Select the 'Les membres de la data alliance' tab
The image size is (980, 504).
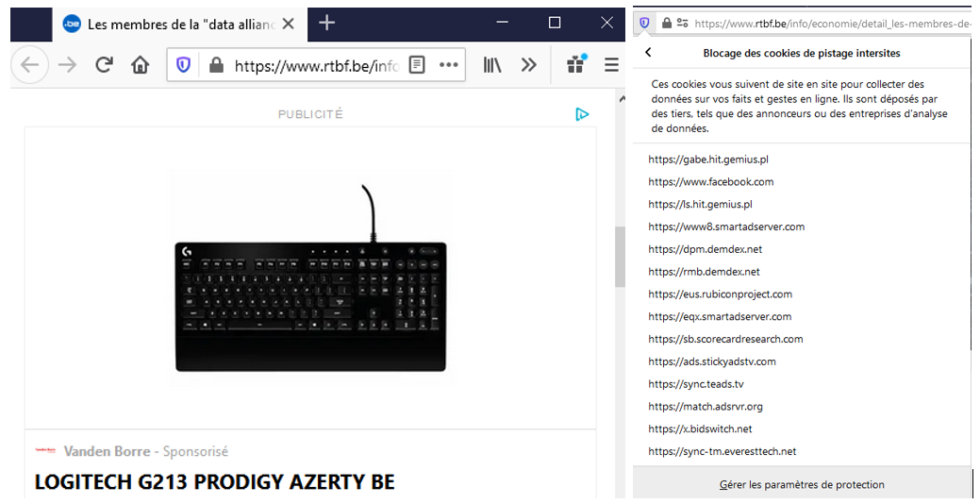point(179,24)
